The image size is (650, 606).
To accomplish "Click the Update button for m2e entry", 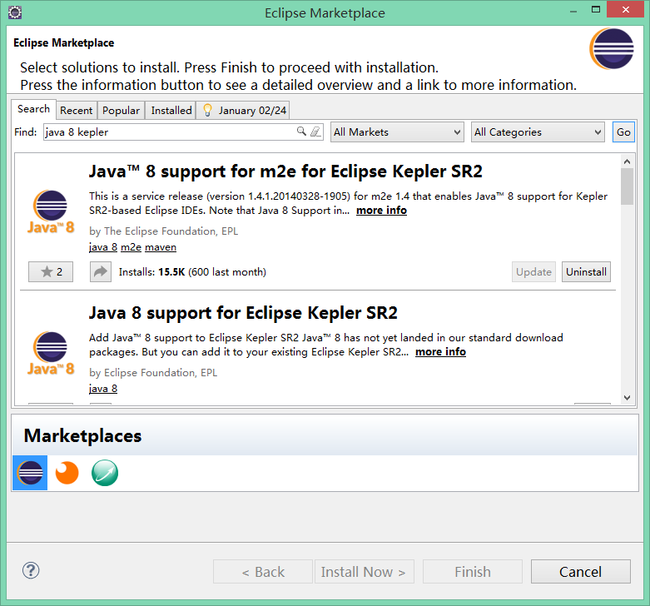I will (x=534, y=272).
